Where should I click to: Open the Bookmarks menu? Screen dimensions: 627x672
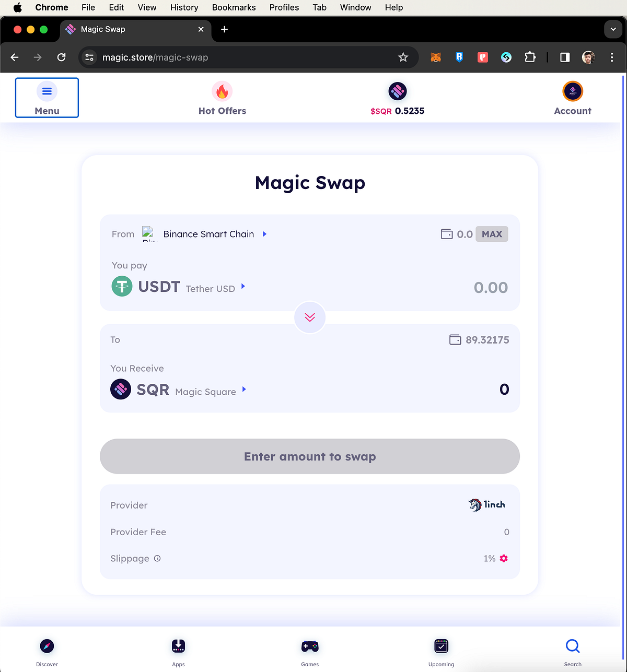234,7
